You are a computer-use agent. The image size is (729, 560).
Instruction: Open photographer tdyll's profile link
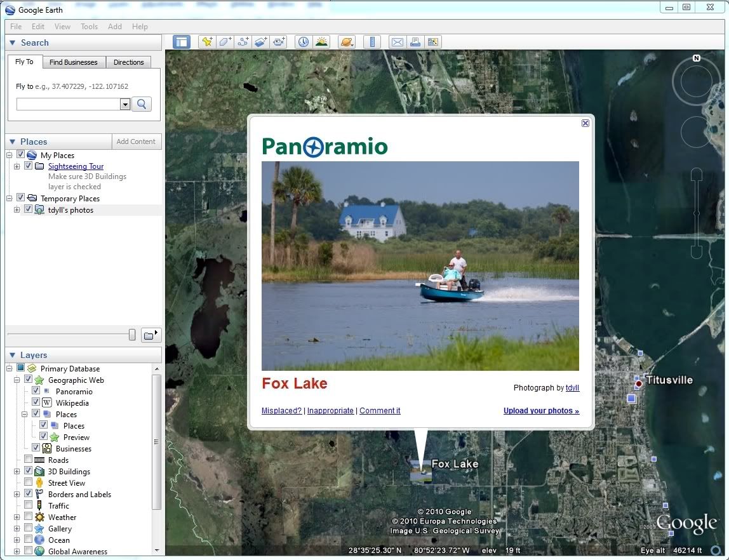pos(572,387)
